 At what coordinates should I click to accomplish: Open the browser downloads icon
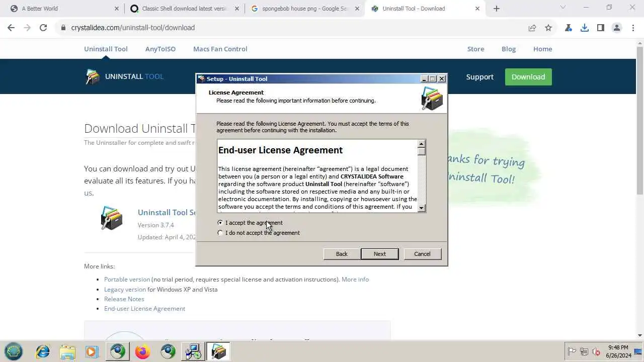coord(585,28)
